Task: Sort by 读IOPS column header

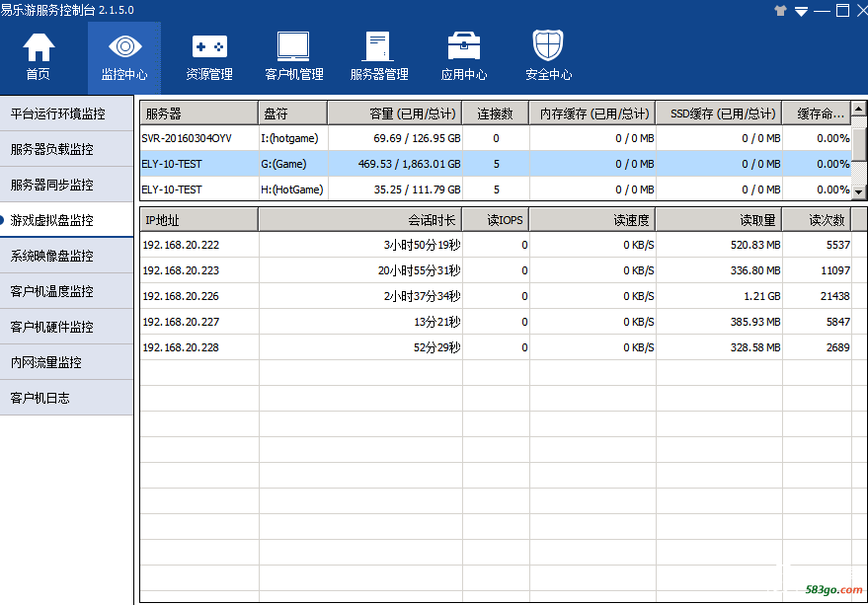Action: point(496,220)
